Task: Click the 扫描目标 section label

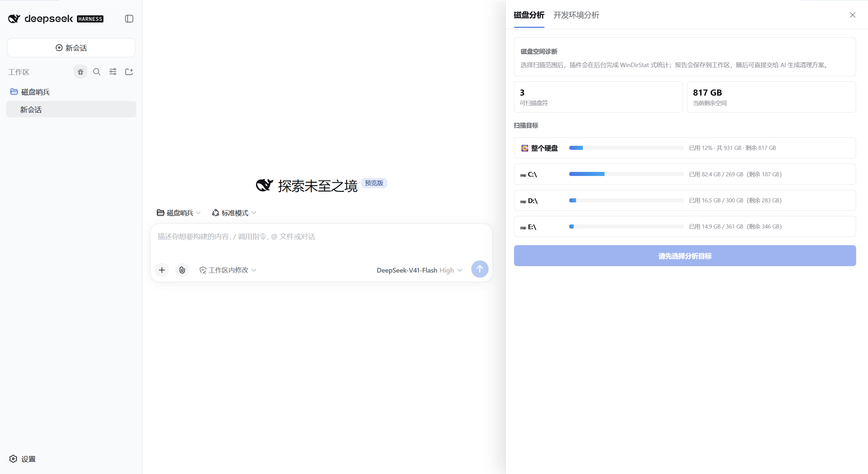Action: click(x=526, y=125)
